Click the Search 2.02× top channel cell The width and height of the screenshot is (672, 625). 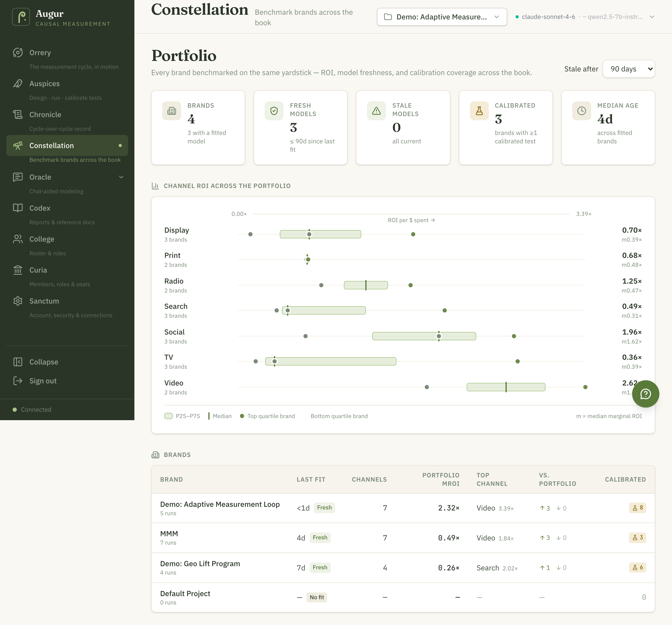[x=497, y=568]
